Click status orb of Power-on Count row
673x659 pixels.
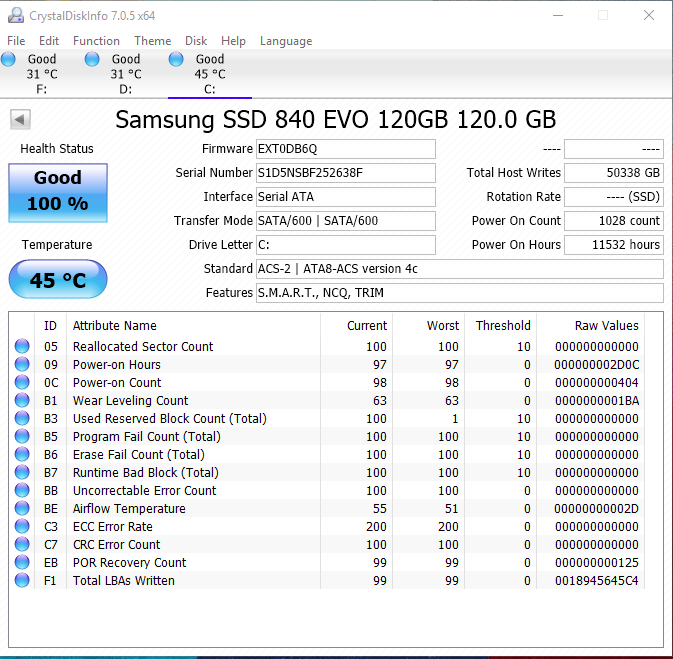[22, 382]
